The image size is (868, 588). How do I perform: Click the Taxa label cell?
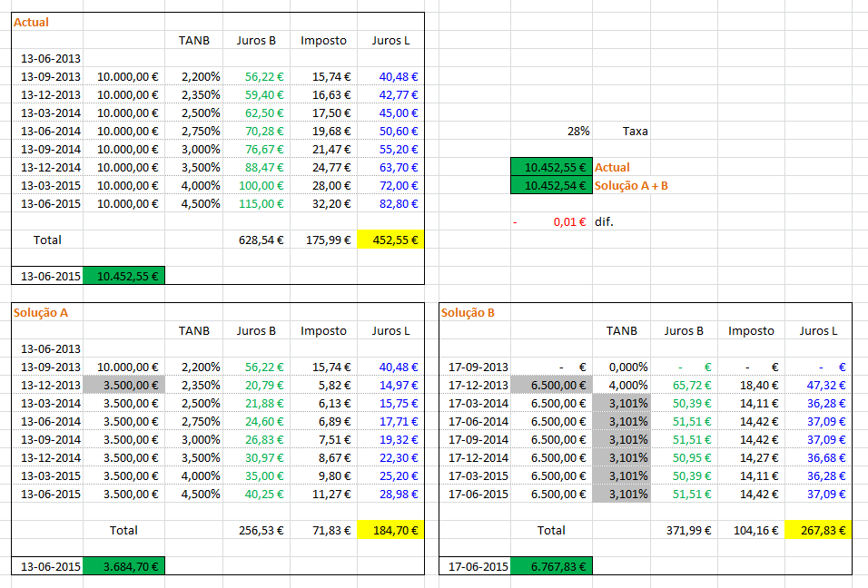pos(635,131)
